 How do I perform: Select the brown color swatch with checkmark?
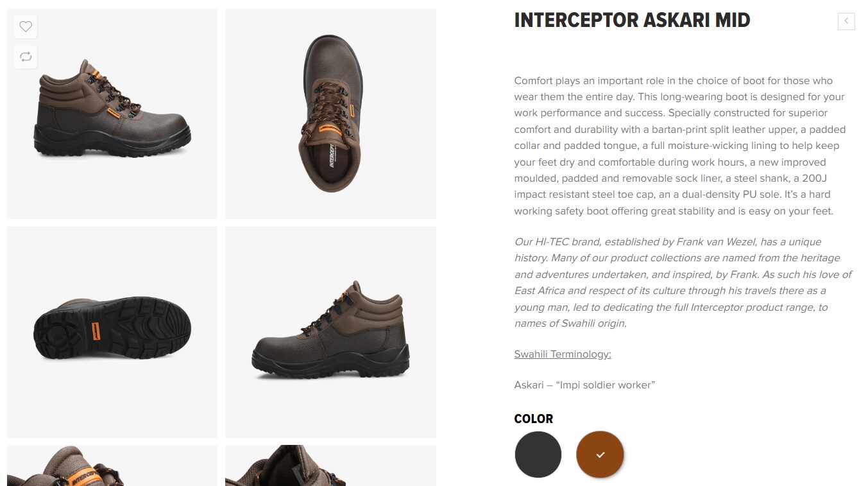point(600,455)
